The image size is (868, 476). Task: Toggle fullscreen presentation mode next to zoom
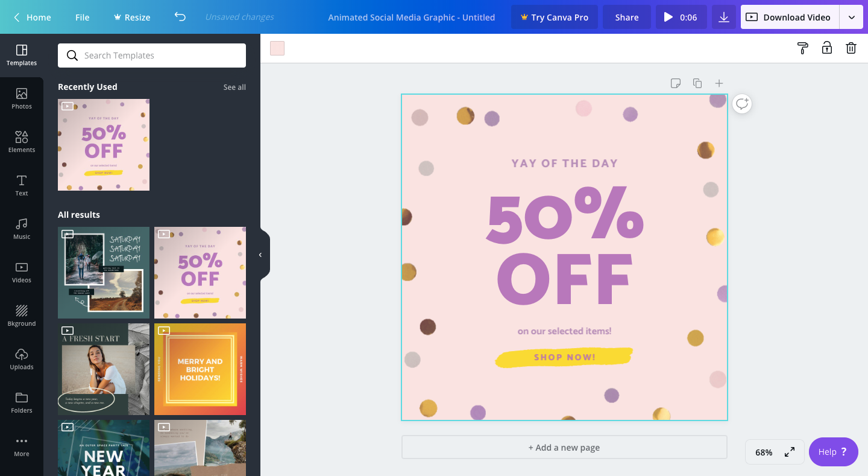click(789, 452)
